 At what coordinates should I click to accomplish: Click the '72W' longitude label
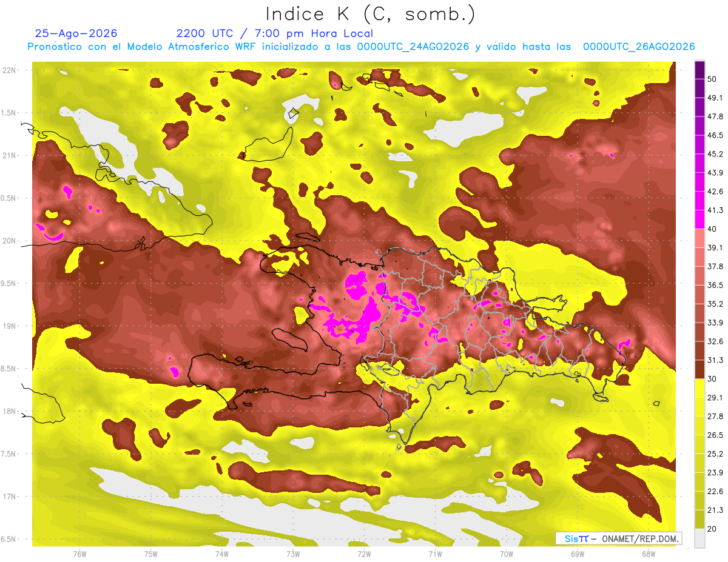pos(364,554)
